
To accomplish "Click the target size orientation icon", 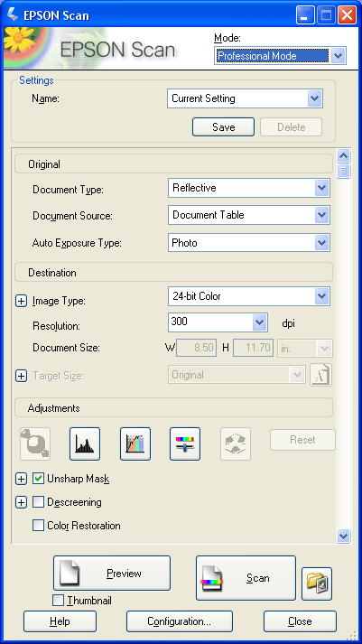I will point(321,375).
